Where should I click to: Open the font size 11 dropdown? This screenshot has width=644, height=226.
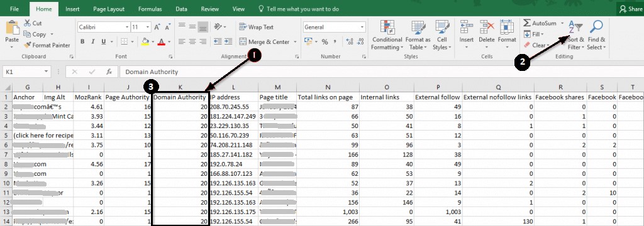tap(148, 27)
